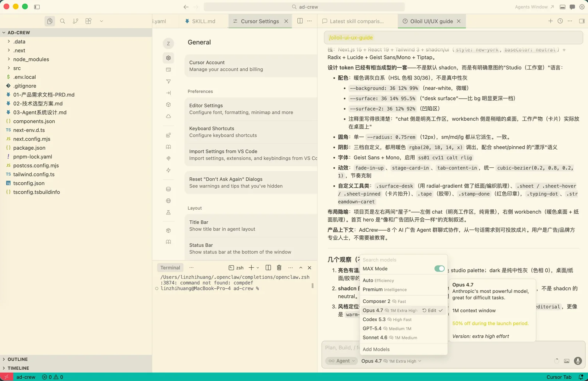588x381 pixels.
Task: Start a new chat with plus icon
Action: 550,21
